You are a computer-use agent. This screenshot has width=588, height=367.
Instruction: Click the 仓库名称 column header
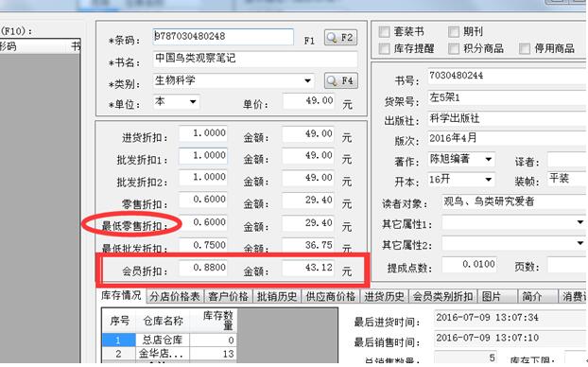click(x=163, y=321)
